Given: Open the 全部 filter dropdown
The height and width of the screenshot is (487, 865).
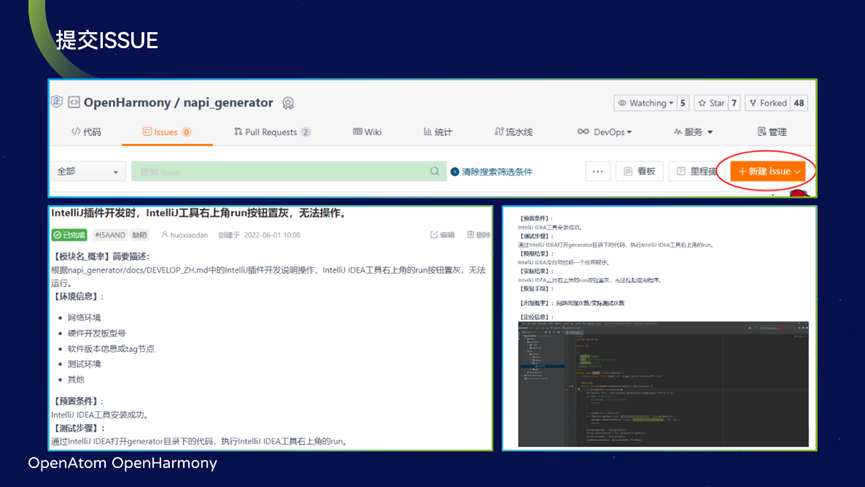Looking at the screenshot, I should coord(88,172).
